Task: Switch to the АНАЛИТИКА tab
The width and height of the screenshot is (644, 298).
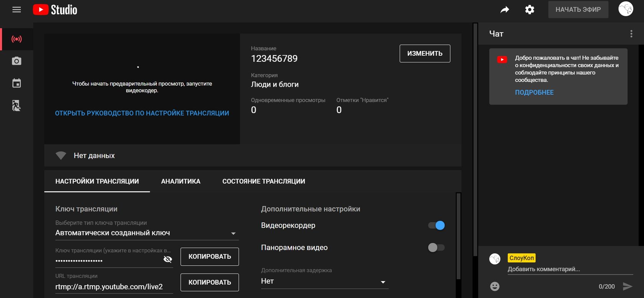Action: pos(181,181)
